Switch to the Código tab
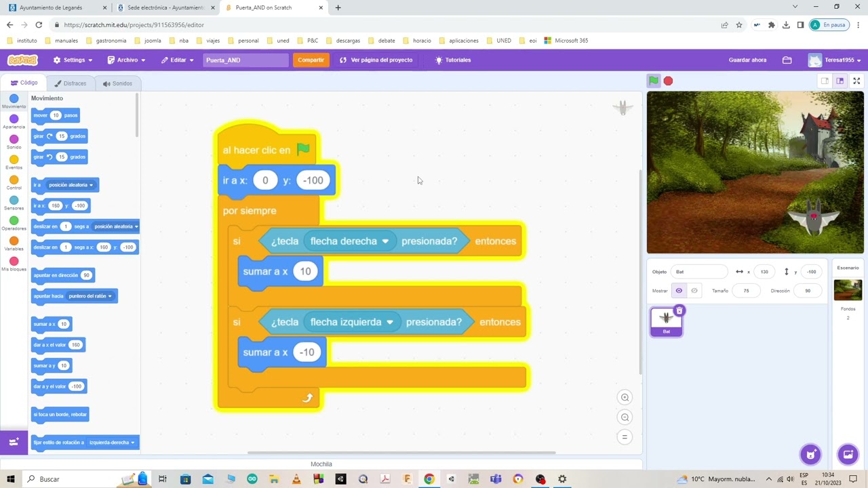 [24, 83]
